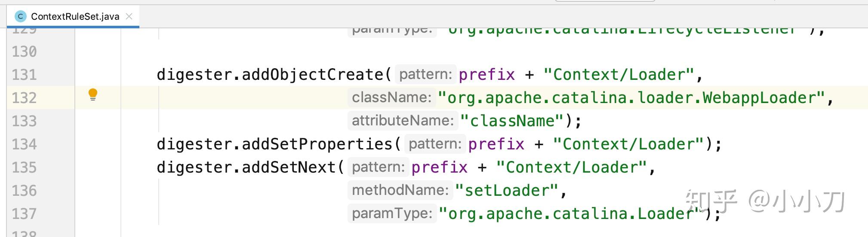Click the Java class icon on the ContextRuleSet tab
The height and width of the screenshot is (237, 868).
click(20, 16)
